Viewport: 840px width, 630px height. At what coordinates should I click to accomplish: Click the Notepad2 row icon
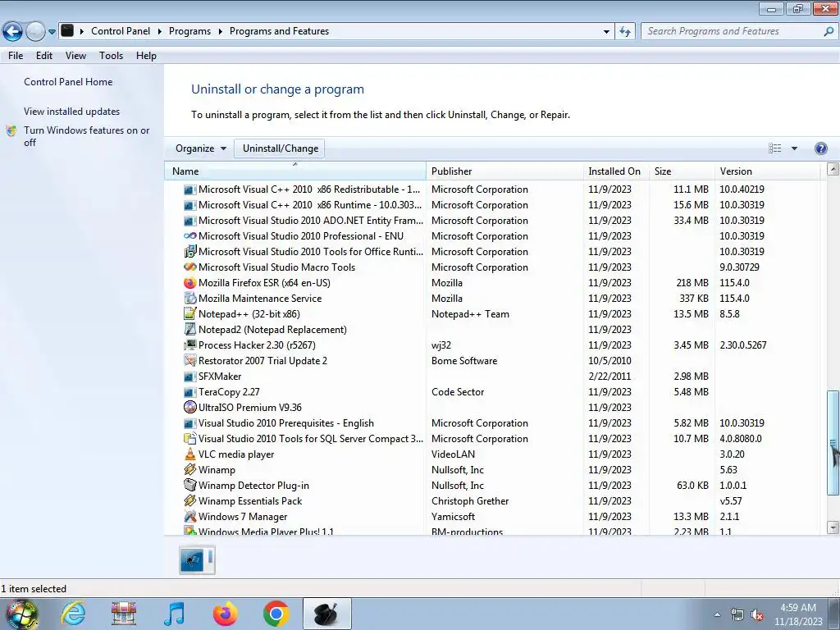coord(189,329)
